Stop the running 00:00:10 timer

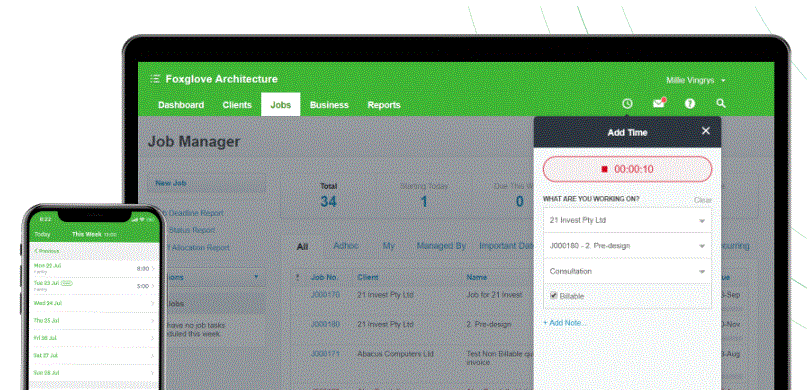(627, 169)
